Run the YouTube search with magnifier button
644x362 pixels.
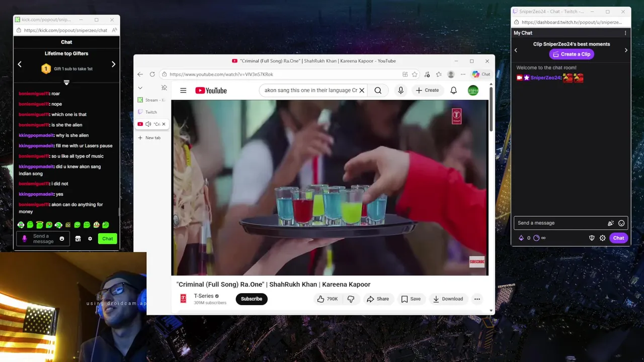pos(378,90)
